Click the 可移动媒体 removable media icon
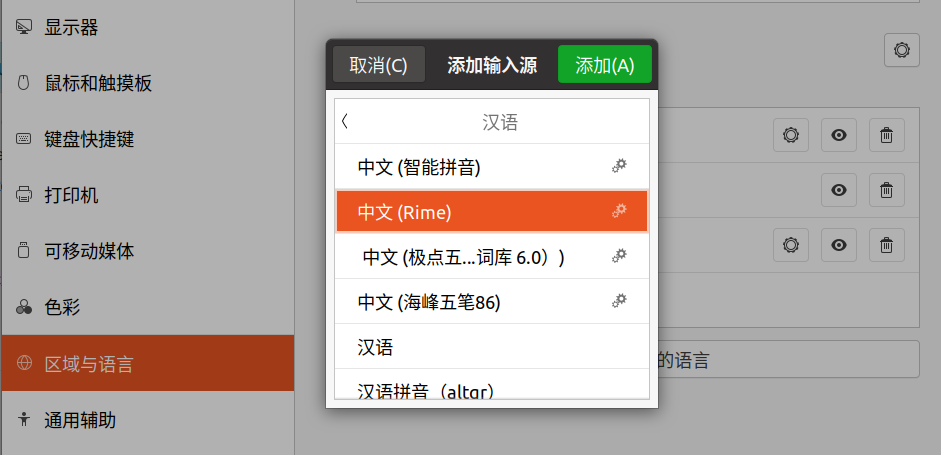941x455 pixels. point(23,251)
